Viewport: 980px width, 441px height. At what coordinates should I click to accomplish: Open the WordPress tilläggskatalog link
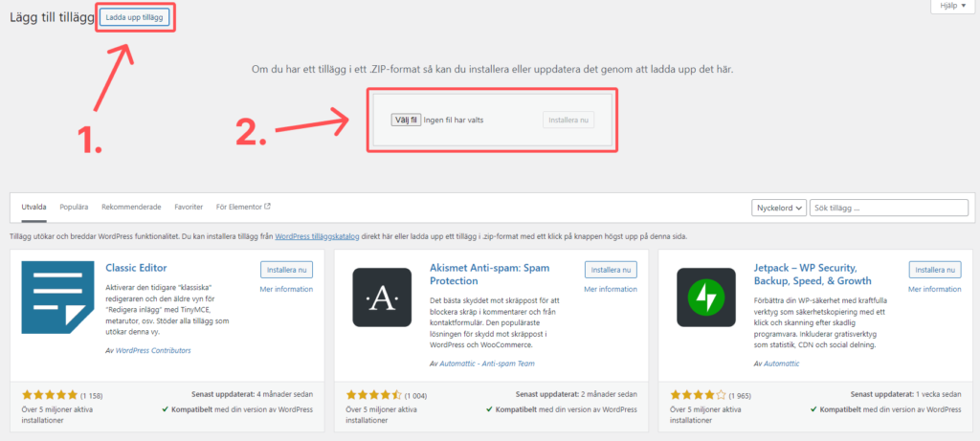click(317, 237)
